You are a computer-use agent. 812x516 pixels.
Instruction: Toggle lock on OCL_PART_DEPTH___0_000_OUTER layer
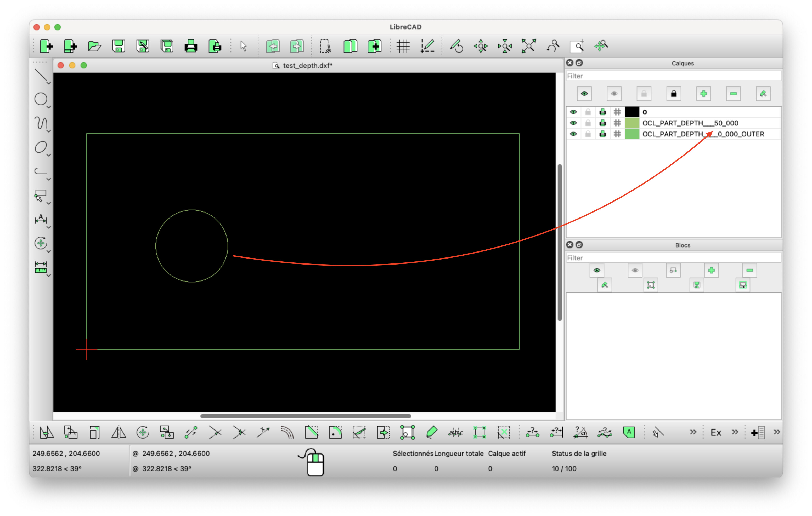tap(588, 134)
